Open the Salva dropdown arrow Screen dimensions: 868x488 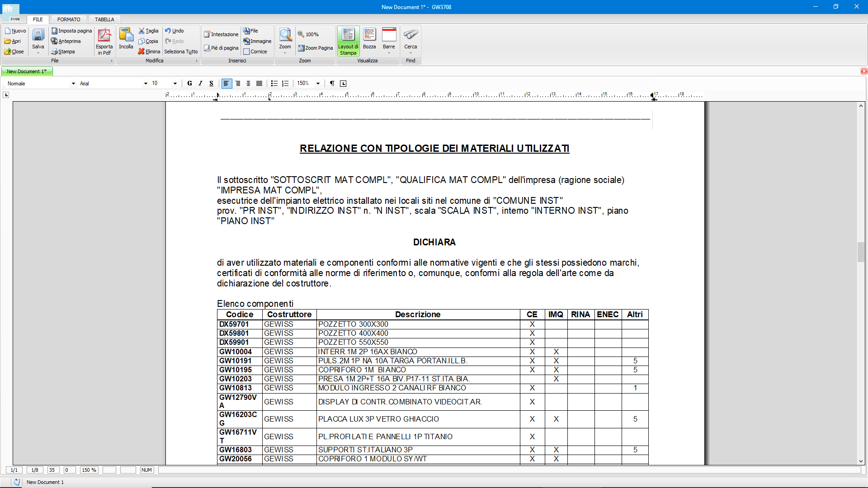(38, 53)
